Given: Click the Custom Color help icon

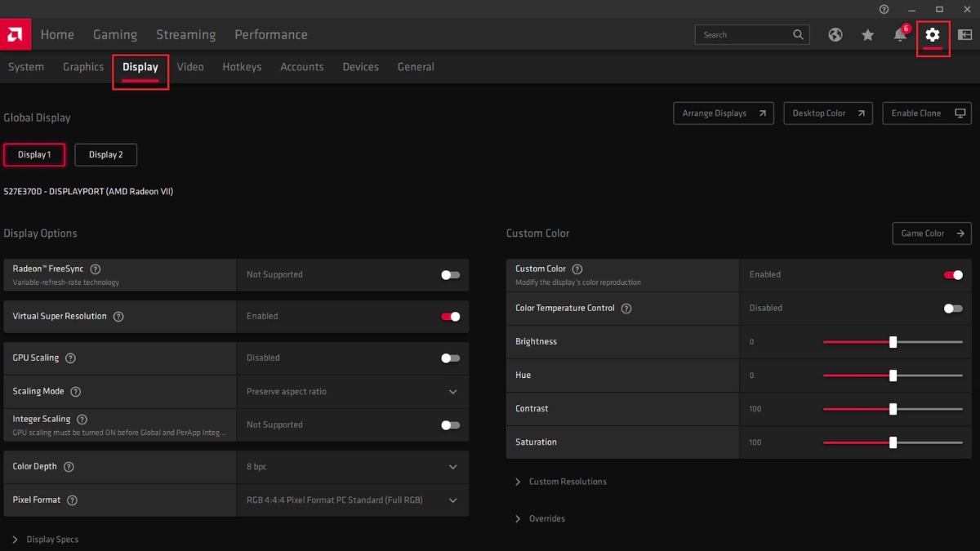Looking at the screenshot, I should coord(577,269).
